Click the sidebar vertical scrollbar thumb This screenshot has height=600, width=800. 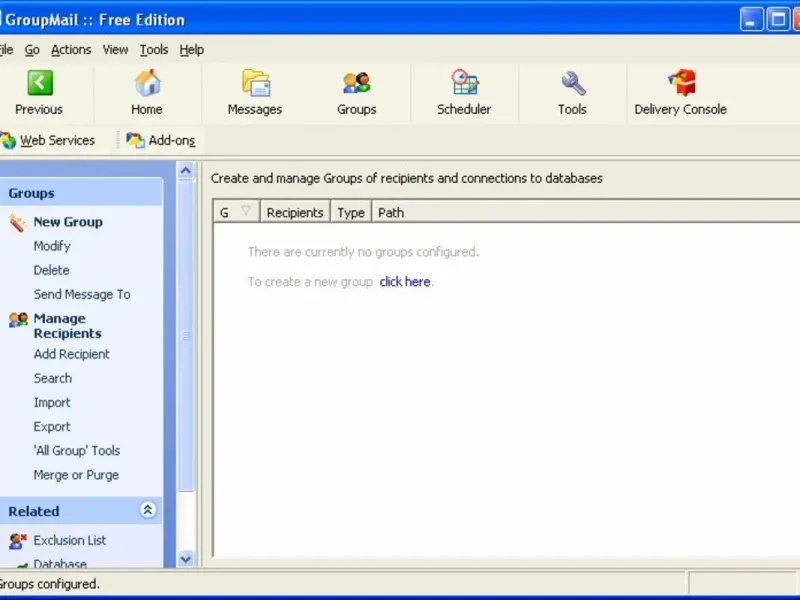[x=186, y=336]
